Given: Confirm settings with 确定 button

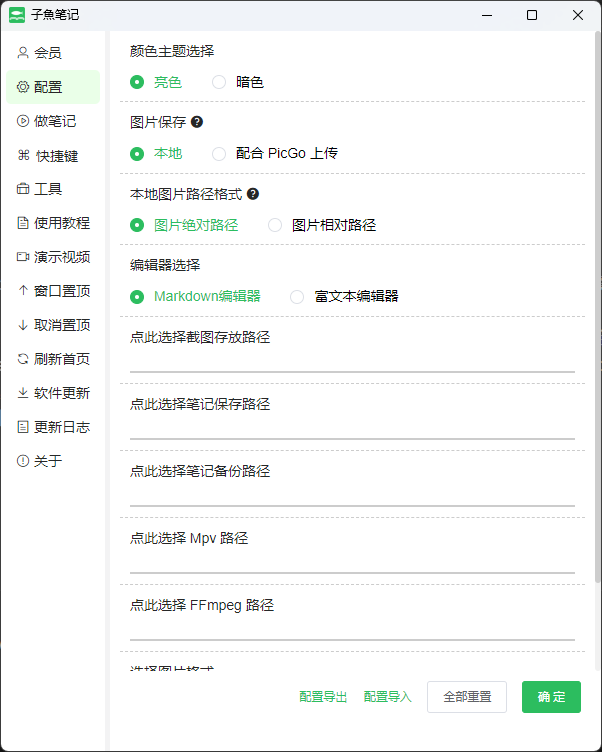Looking at the screenshot, I should pos(551,697).
